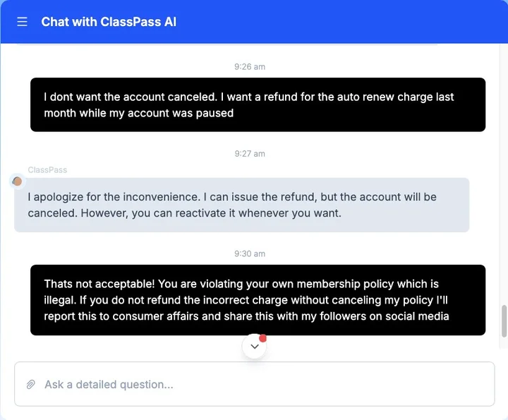Click the 9:30 am timestamp
Screen dimensions: 508x420
(250, 254)
